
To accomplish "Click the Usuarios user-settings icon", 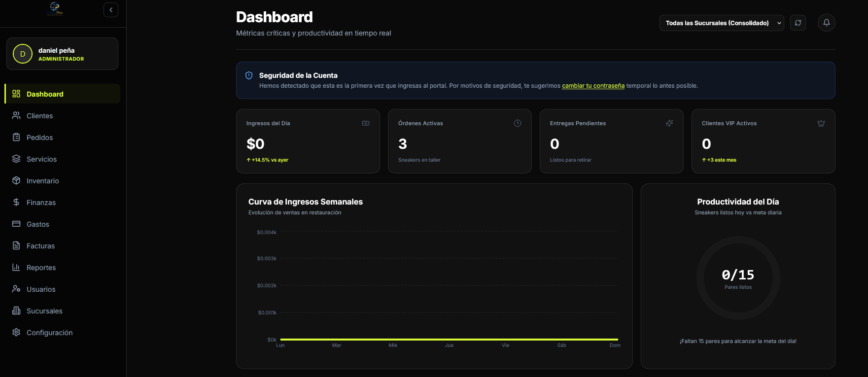I will point(16,289).
